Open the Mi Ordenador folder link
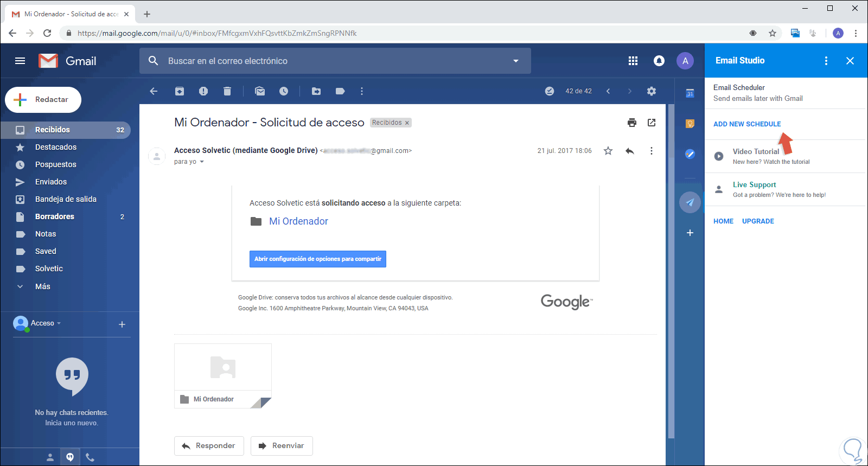The image size is (868, 466). (298, 221)
